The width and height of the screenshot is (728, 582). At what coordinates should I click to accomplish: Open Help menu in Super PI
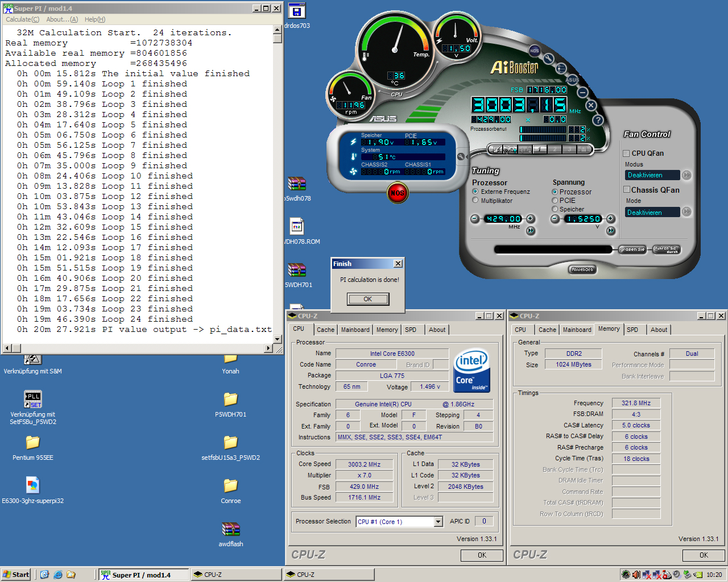click(95, 19)
